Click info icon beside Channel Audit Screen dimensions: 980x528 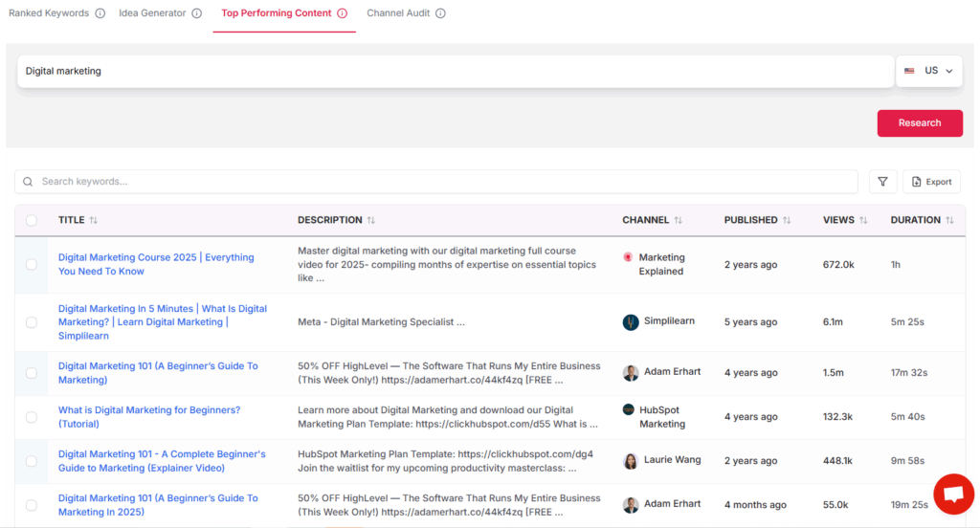tap(440, 13)
